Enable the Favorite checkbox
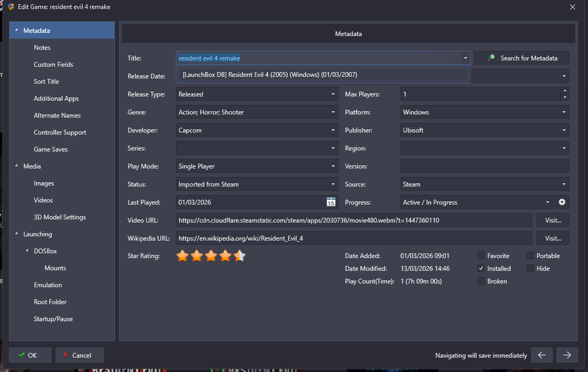The height and width of the screenshot is (372, 588). click(481, 256)
